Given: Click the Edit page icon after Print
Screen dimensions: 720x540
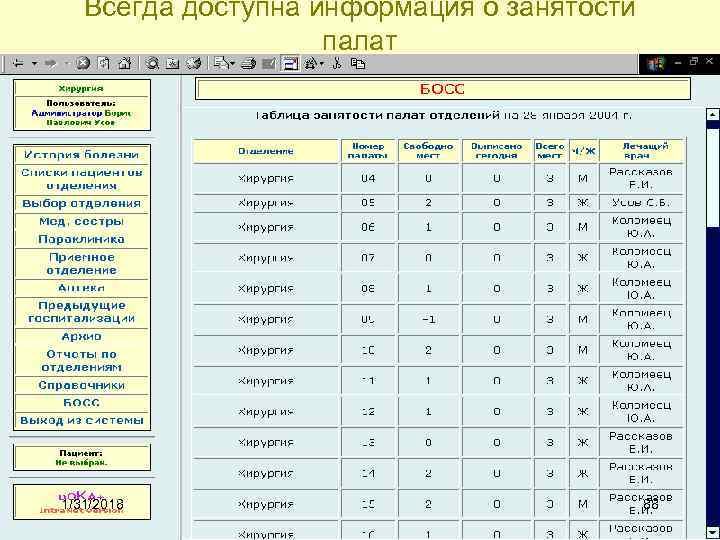Looking at the screenshot, I should tap(270, 63).
